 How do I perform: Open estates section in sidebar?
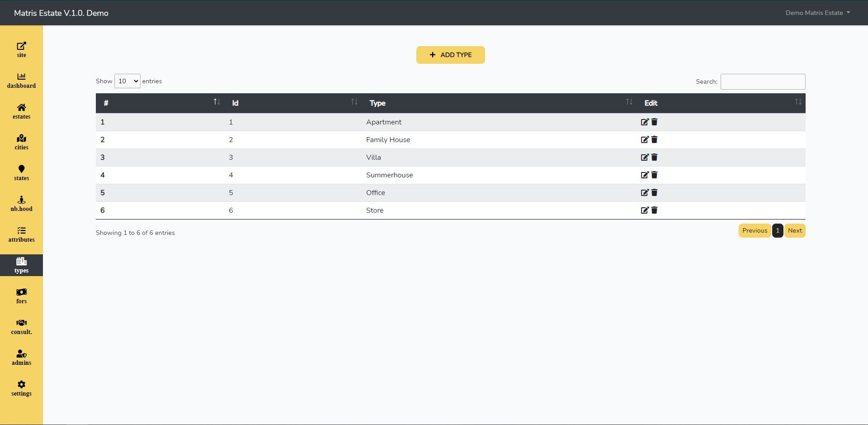[x=21, y=111]
